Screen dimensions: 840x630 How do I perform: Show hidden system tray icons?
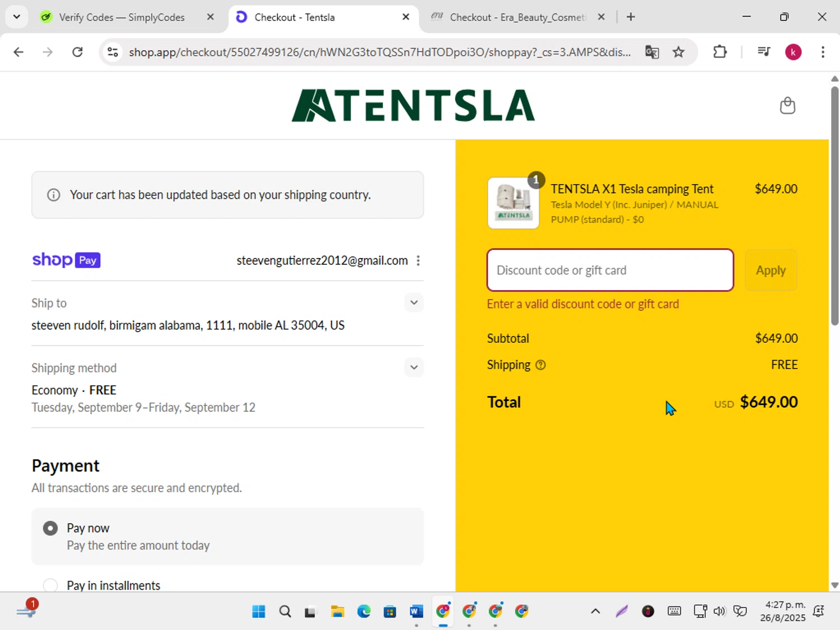click(x=595, y=611)
